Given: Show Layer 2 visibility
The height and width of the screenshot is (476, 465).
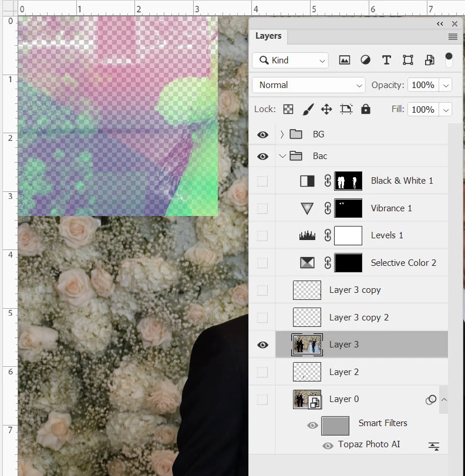Looking at the screenshot, I should click(262, 372).
